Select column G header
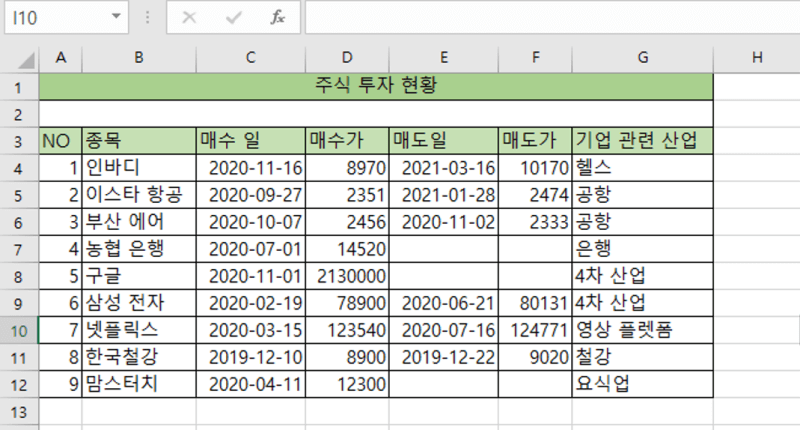Viewport: 800px width, 430px height. (x=643, y=58)
